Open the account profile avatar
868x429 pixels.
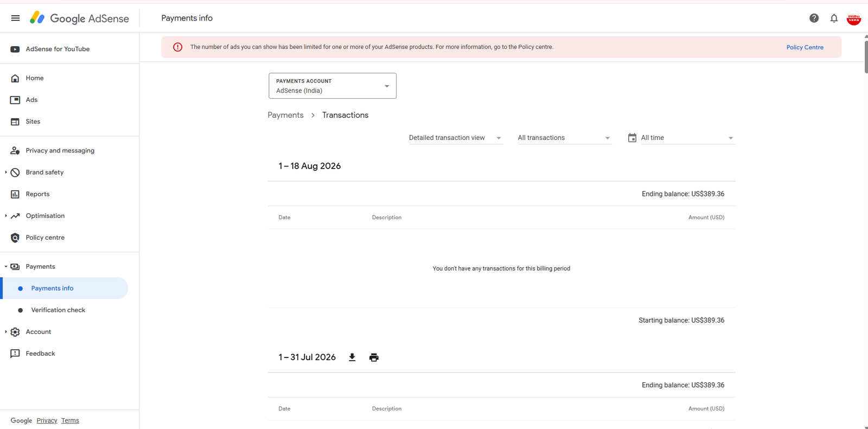coord(854,18)
